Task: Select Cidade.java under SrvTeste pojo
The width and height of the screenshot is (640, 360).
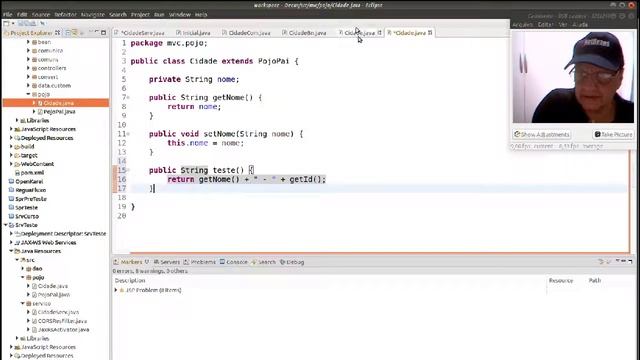Action: [x=50, y=286]
